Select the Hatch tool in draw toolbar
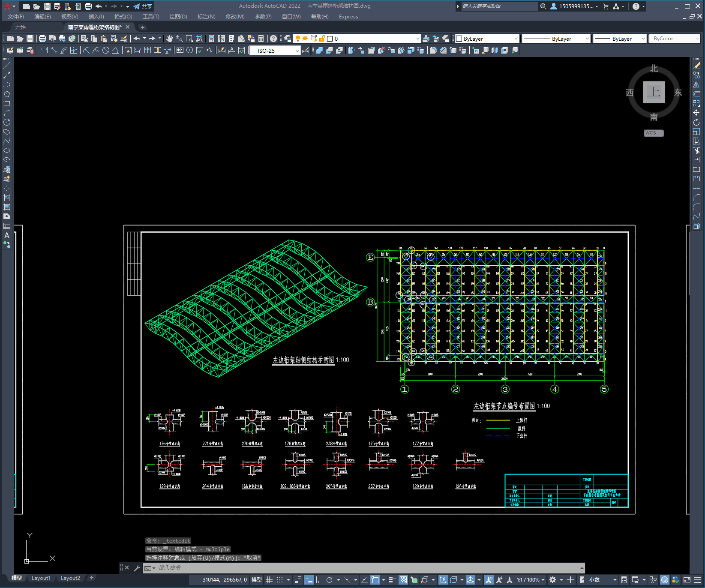 [7, 198]
